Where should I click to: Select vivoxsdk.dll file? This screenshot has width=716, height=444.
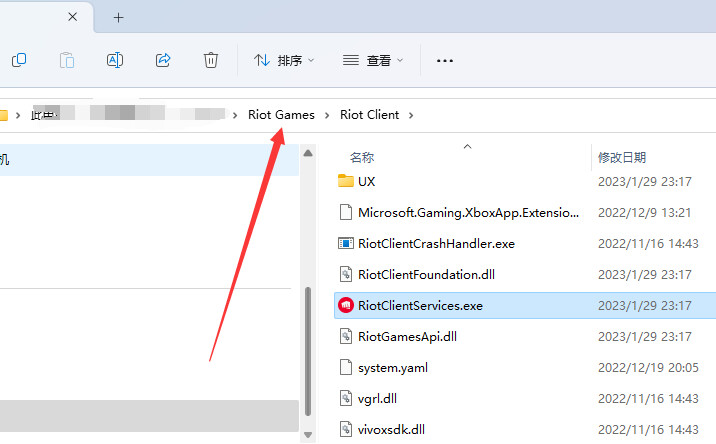[391, 430]
